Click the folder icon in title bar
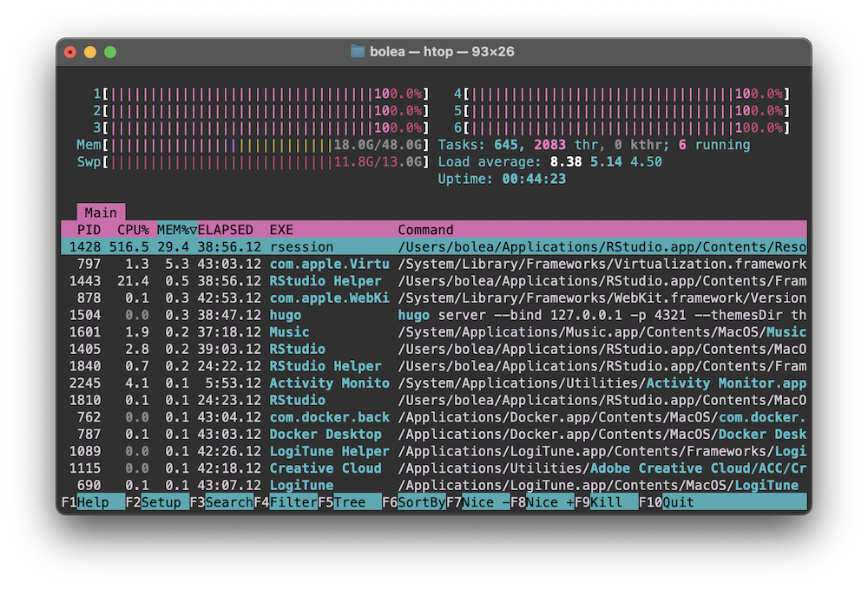This screenshot has width=868, height=589. 358,51
